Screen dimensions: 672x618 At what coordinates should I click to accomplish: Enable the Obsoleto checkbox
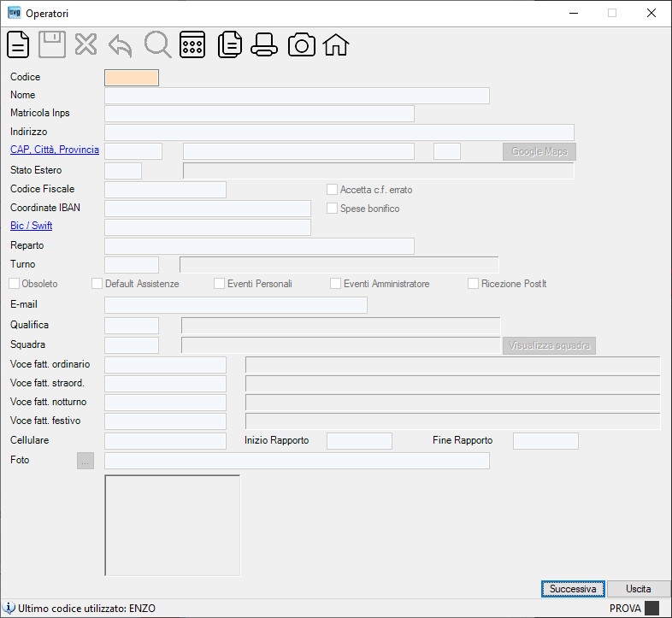coord(15,283)
